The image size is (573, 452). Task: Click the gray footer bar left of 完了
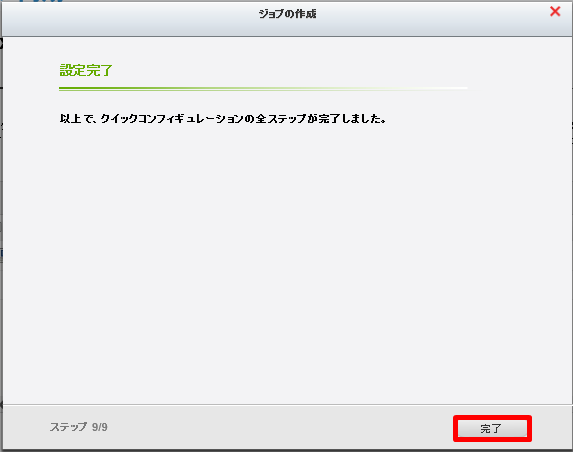[x=278, y=427]
